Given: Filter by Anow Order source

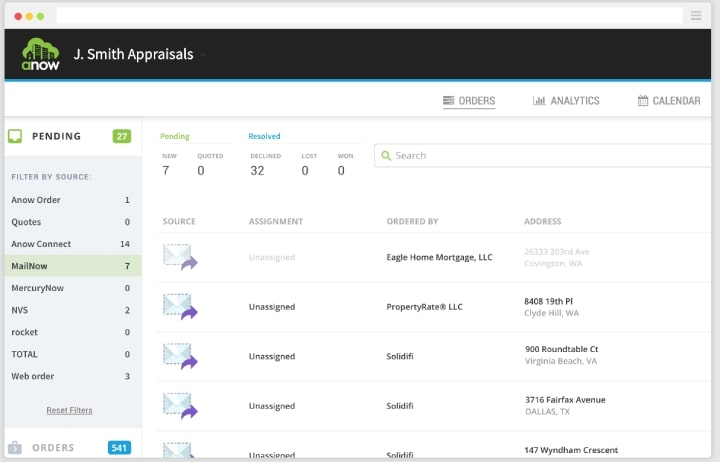Looking at the screenshot, I should point(73,200).
